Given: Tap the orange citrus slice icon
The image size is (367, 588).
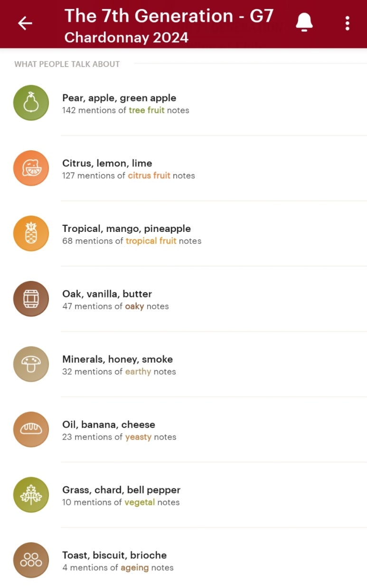Looking at the screenshot, I should point(31,168).
